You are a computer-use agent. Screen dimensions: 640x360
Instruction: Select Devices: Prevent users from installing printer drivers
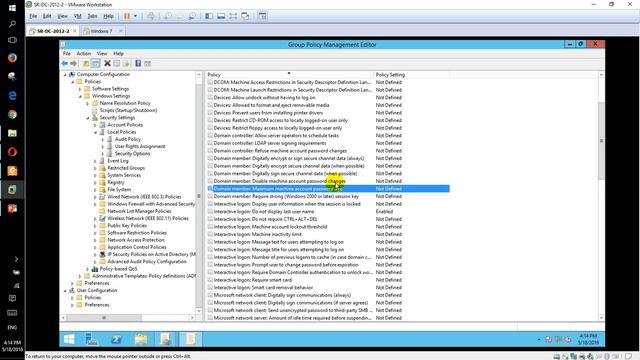[x=268, y=113]
